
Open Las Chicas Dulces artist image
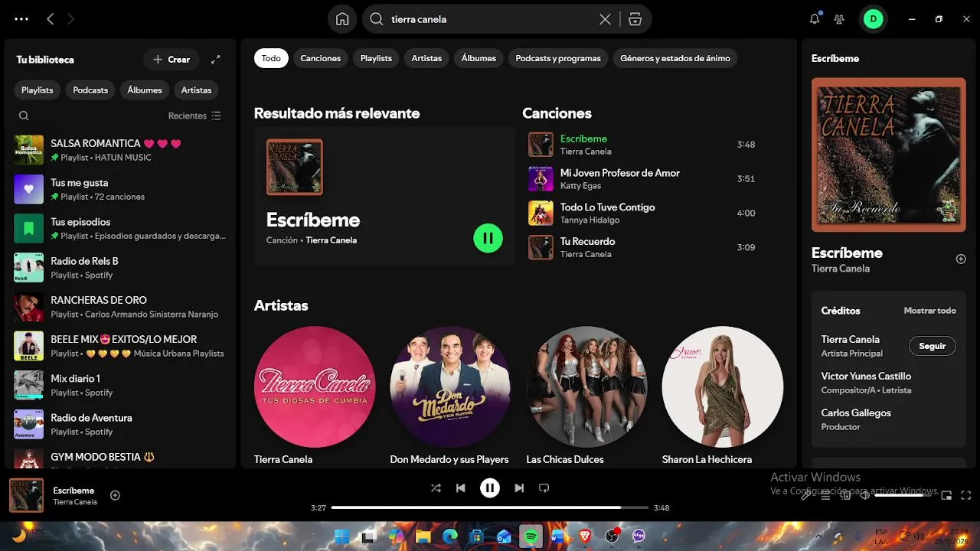[586, 386]
